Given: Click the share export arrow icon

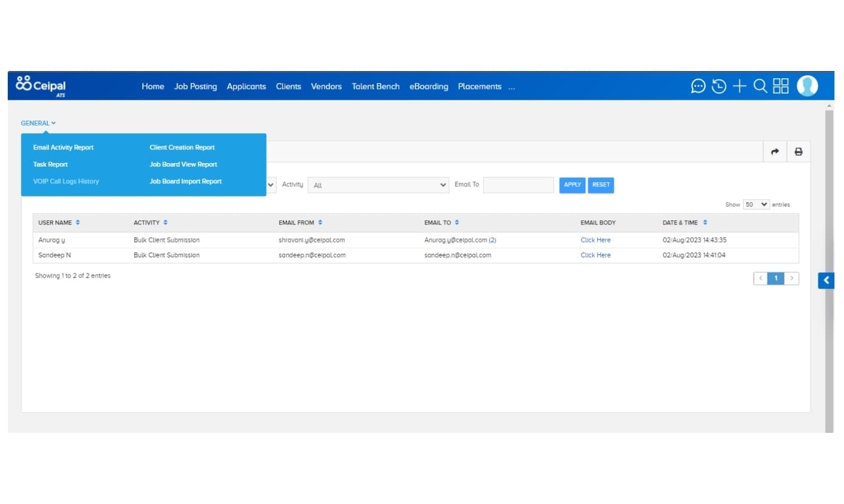Looking at the screenshot, I should click(x=775, y=152).
